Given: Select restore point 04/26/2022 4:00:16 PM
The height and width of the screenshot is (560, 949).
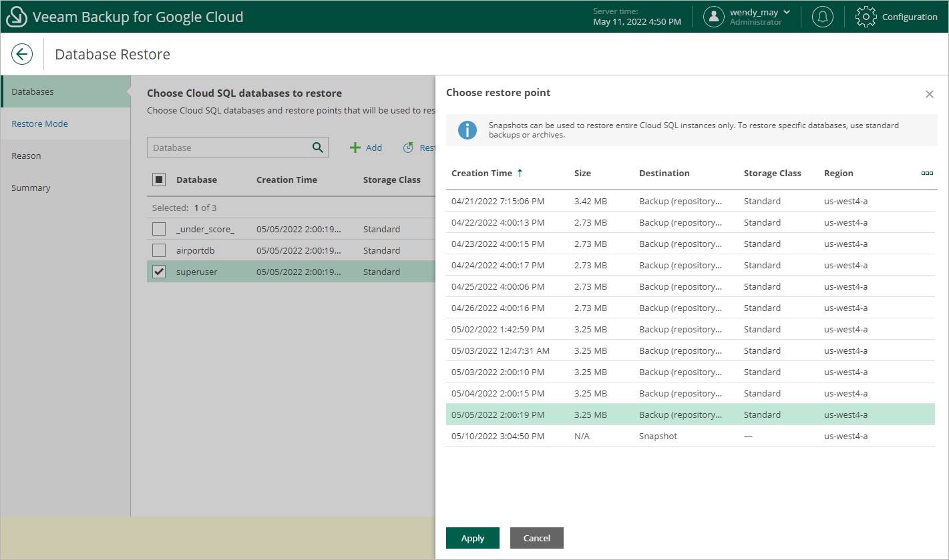Looking at the screenshot, I should pyautogui.click(x=691, y=308).
